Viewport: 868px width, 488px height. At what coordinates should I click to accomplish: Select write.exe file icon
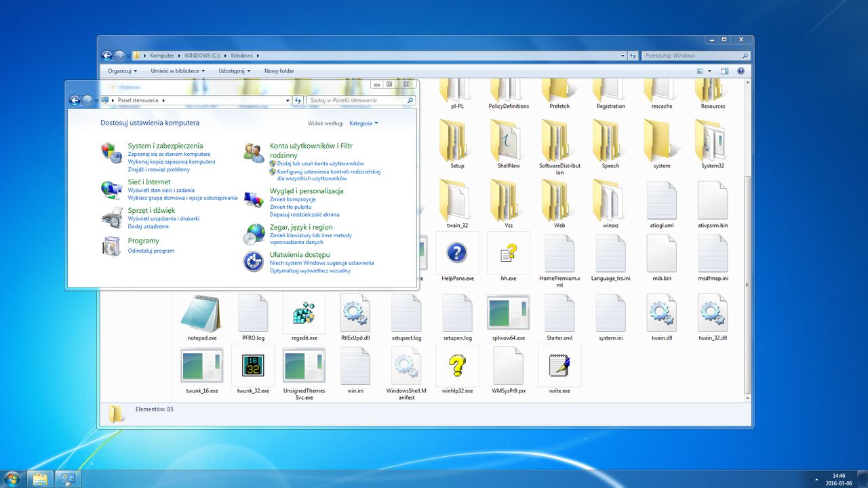559,366
